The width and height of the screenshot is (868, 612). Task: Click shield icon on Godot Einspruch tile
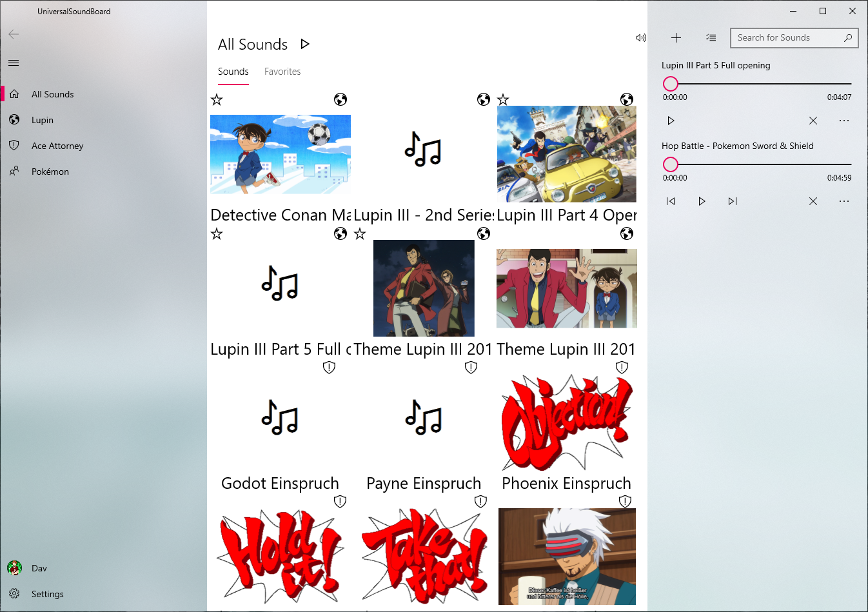pos(329,368)
